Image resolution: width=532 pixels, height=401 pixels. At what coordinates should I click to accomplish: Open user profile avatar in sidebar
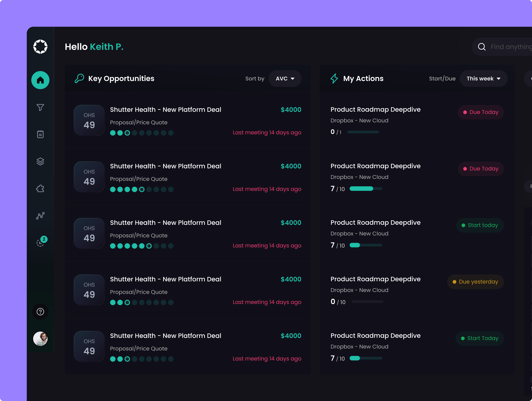40,338
